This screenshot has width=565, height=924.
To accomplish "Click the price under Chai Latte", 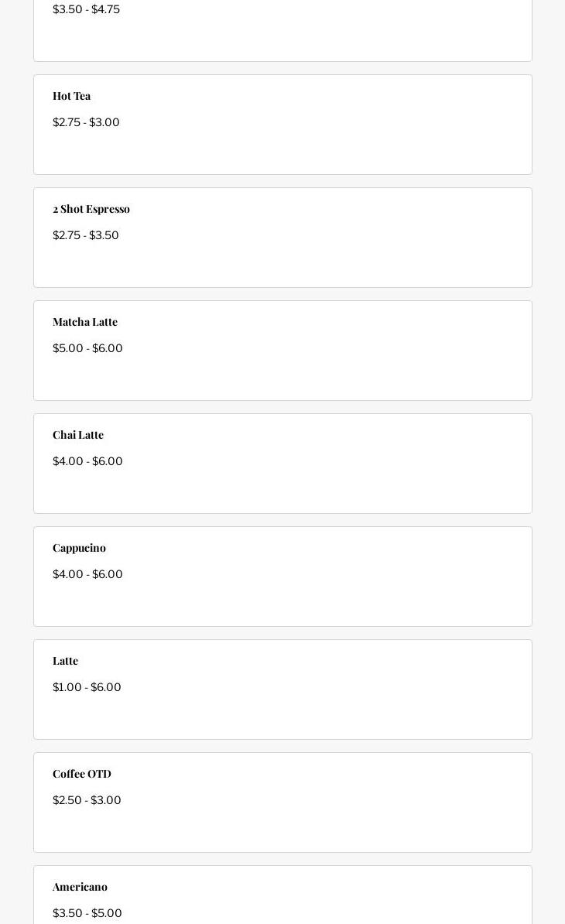I will point(87,461).
